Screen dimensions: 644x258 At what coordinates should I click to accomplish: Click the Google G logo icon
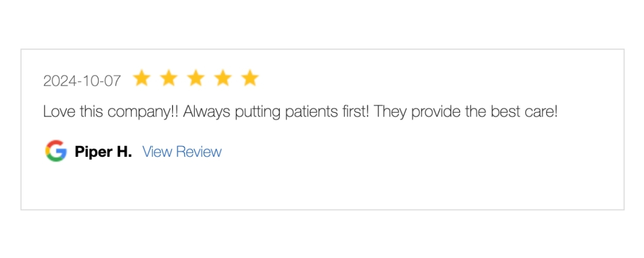point(56,151)
